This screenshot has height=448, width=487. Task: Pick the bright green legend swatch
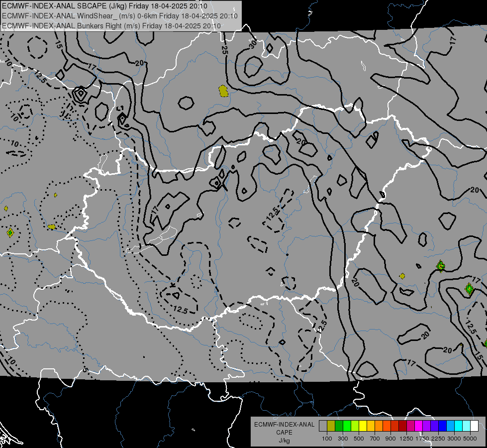[347, 426]
